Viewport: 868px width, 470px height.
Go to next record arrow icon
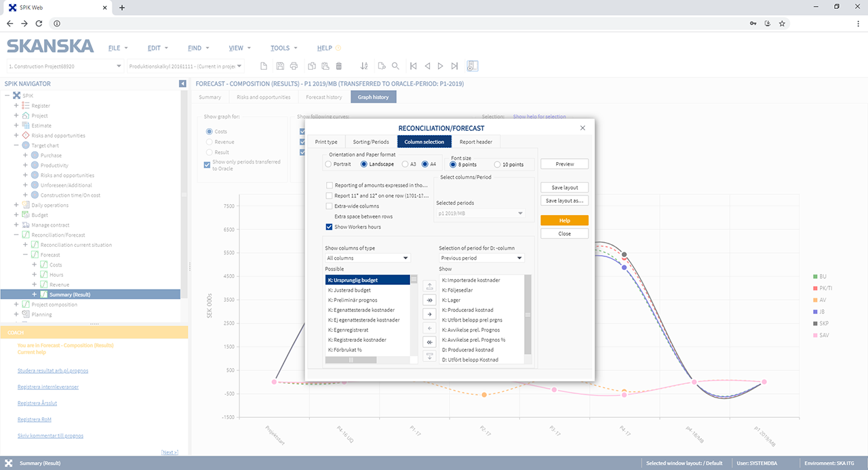click(441, 66)
